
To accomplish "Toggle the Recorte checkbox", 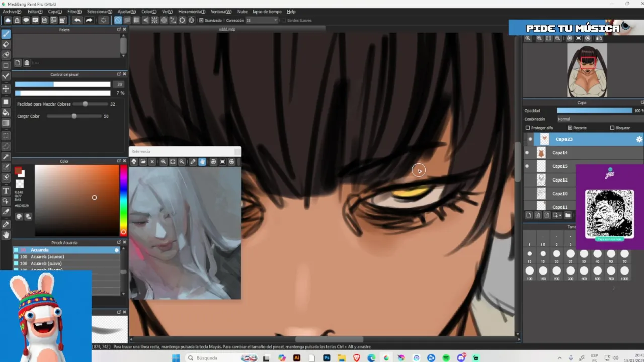I will tap(570, 128).
